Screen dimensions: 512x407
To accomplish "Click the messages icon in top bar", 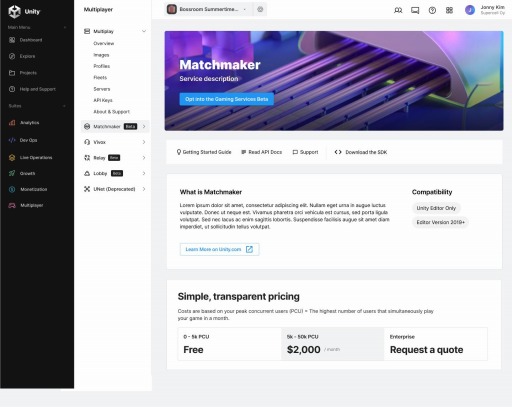I will [x=415, y=10].
